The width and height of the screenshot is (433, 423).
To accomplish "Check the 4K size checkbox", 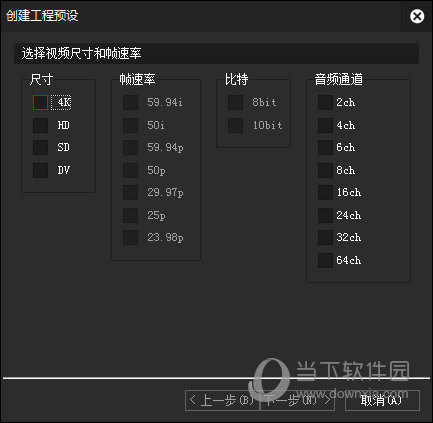I will click(x=40, y=102).
